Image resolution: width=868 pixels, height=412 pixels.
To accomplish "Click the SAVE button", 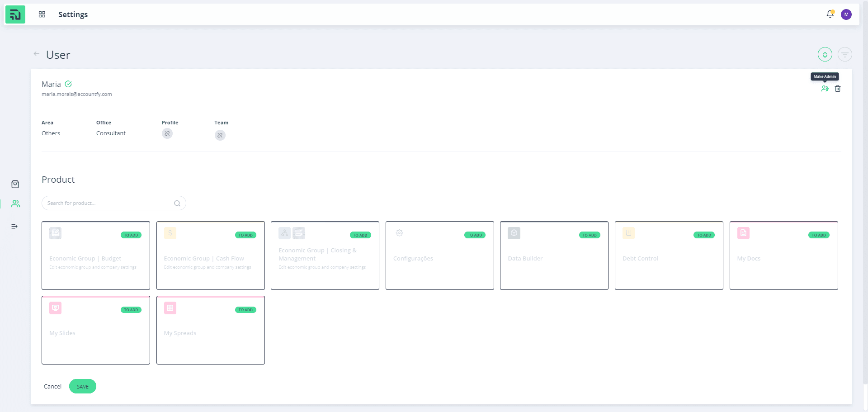I will pos(83,387).
